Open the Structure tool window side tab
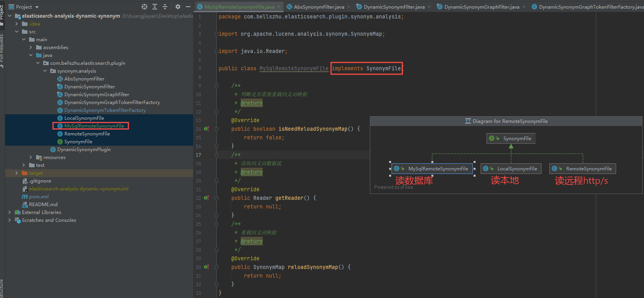This screenshot has width=644, height=298. pos(2,289)
